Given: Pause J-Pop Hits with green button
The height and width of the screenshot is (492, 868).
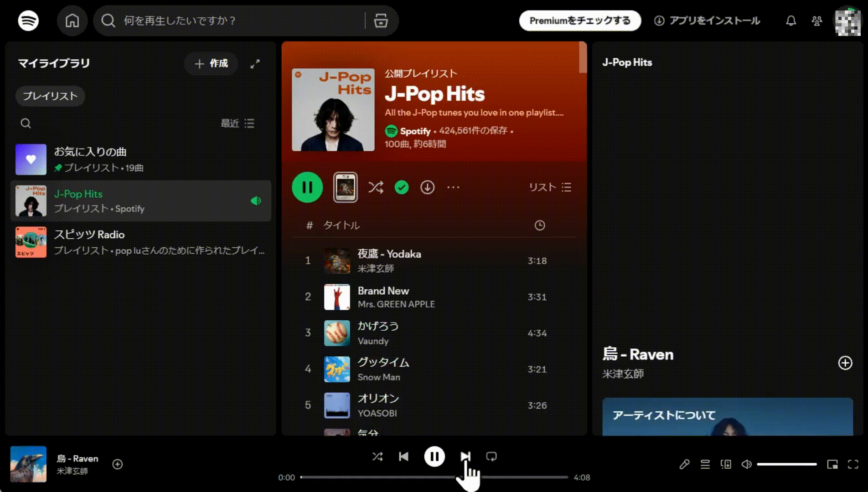Looking at the screenshot, I should [307, 187].
